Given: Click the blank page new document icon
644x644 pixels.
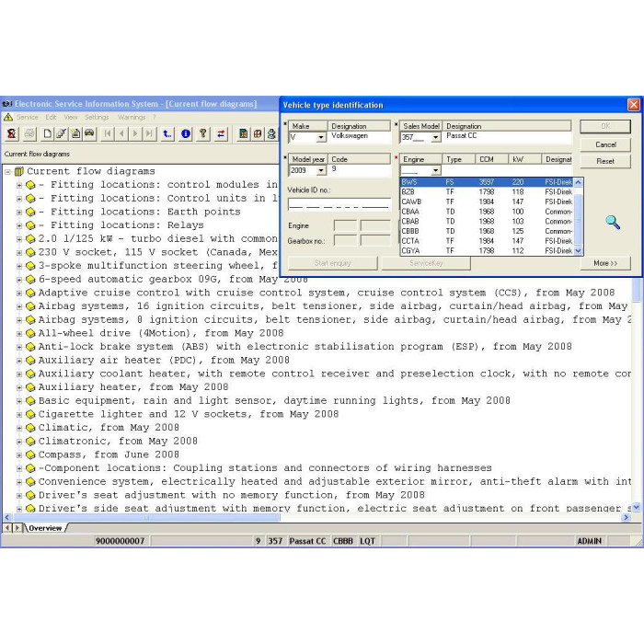Looking at the screenshot, I should (48, 134).
